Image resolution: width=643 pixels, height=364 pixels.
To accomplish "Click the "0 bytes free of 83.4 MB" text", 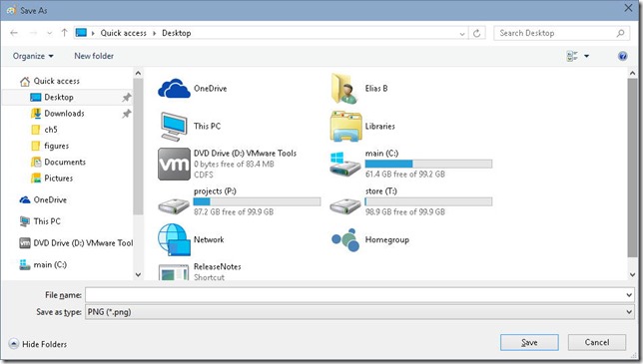I will 234,165.
